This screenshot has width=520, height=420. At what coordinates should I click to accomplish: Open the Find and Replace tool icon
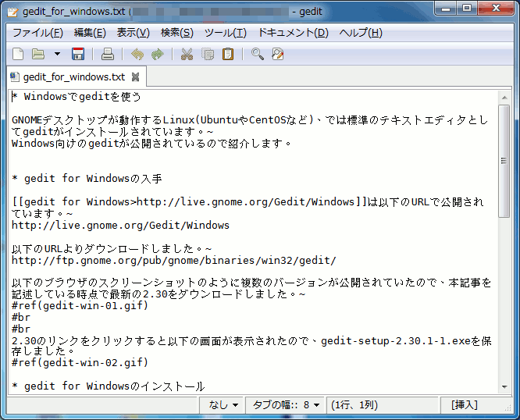coord(277,54)
